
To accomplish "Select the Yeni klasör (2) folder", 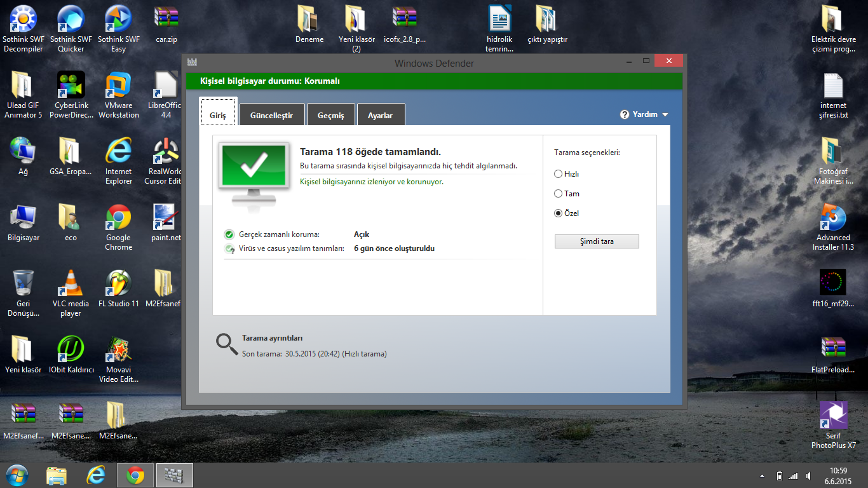I will pyautogui.click(x=356, y=30).
